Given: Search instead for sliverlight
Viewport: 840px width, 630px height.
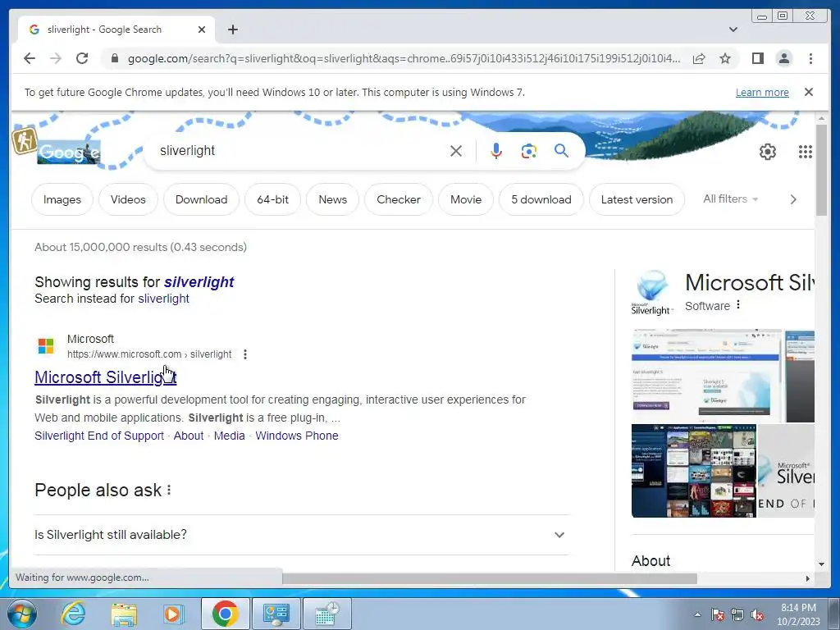Looking at the screenshot, I should 163,299.
